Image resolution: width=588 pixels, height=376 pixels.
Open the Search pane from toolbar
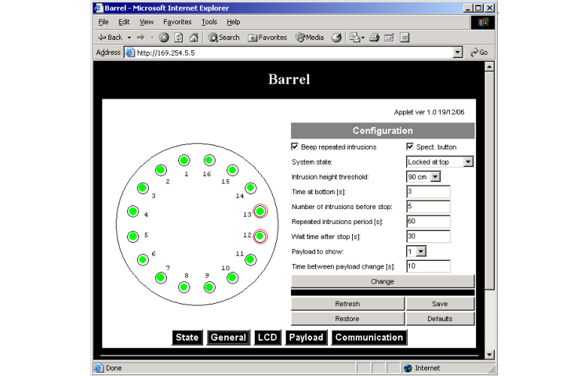tap(223, 38)
